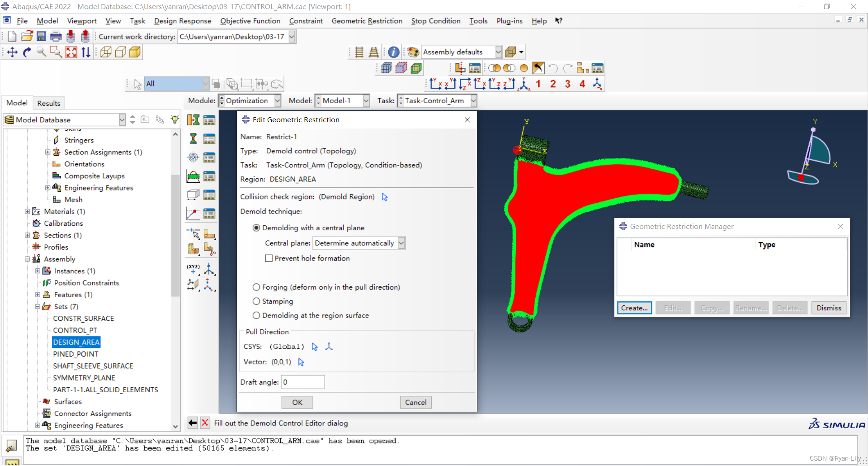
Task: Apply the XY plane view
Action: tap(436, 84)
